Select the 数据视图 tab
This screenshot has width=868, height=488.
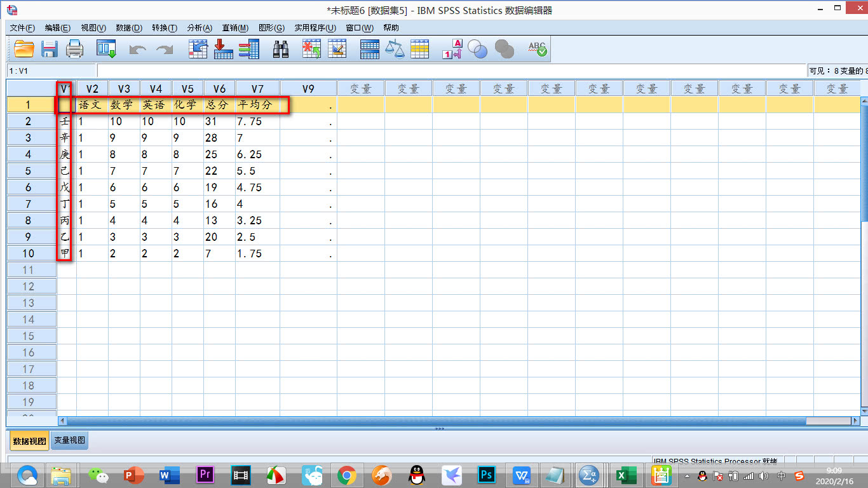pyautogui.click(x=29, y=440)
